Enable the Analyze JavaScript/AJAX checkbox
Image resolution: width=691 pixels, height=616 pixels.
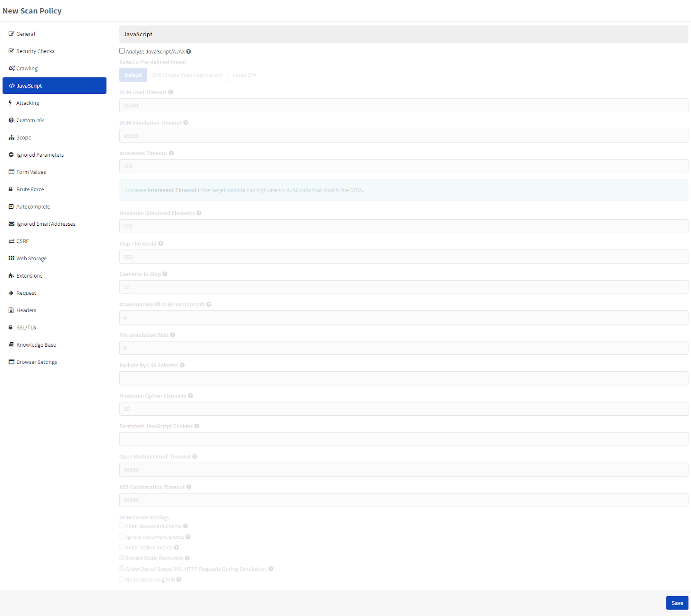tap(122, 51)
